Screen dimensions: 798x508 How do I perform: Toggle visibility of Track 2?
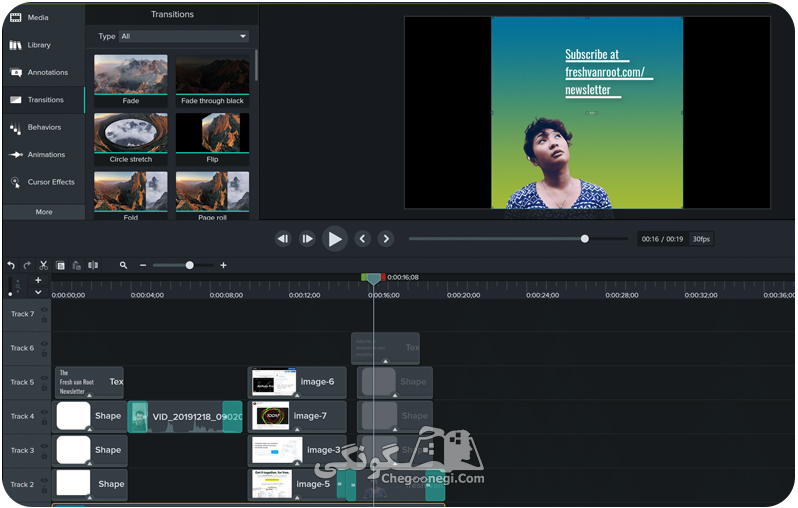[x=44, y=480]
